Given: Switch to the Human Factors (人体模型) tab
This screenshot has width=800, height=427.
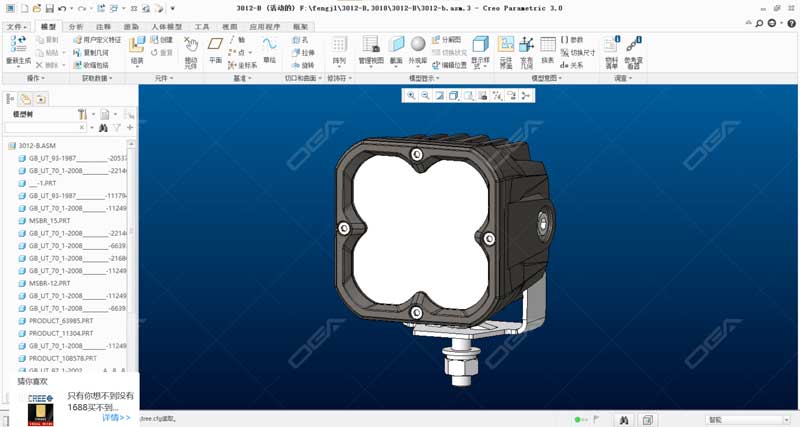Looking at the screenshot, I should [x=166, y=27].
